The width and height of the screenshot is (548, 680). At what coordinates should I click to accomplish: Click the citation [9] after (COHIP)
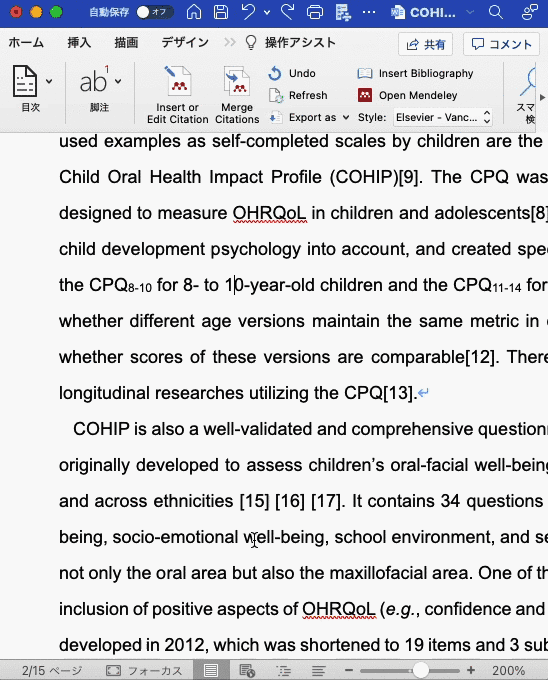pos(409,177)
